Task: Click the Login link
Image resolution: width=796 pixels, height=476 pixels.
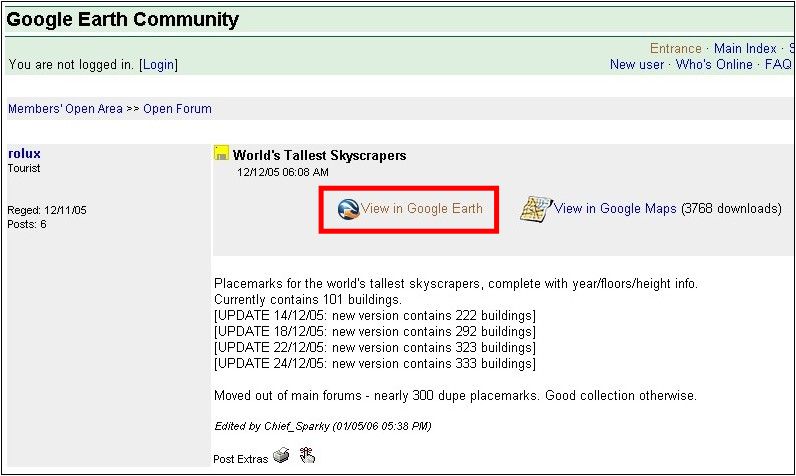Action: click(x=158, y=65)
